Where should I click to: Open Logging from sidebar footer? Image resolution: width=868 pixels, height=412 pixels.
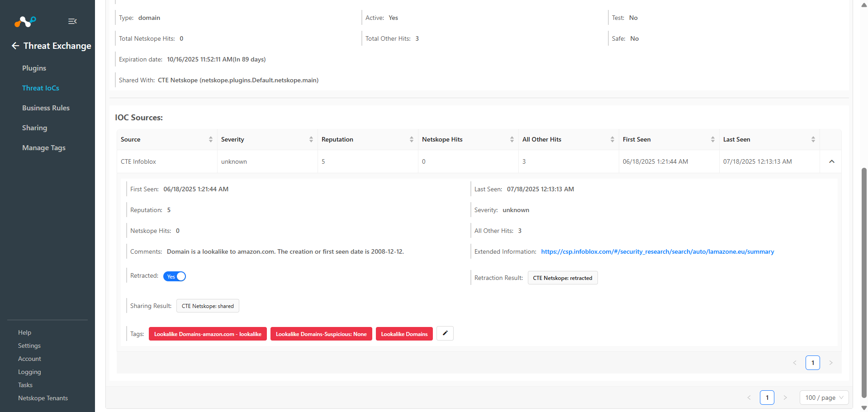click(x=29, y=372)
